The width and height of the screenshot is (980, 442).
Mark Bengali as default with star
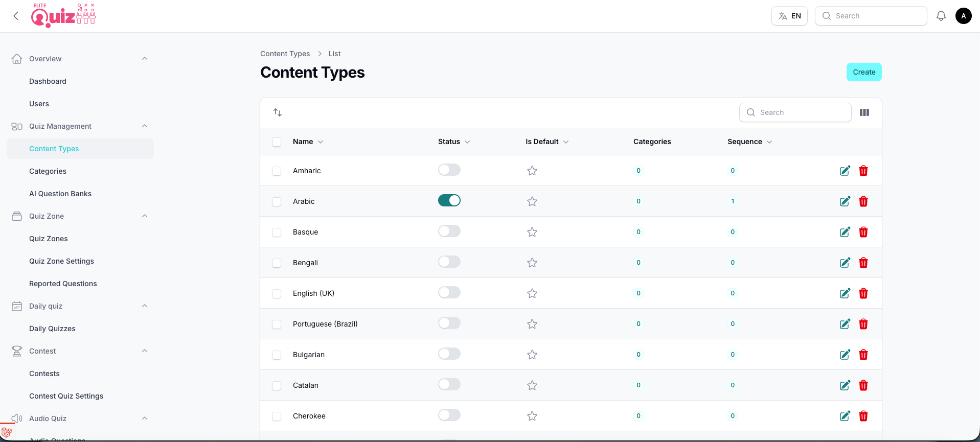coord(532,263)
